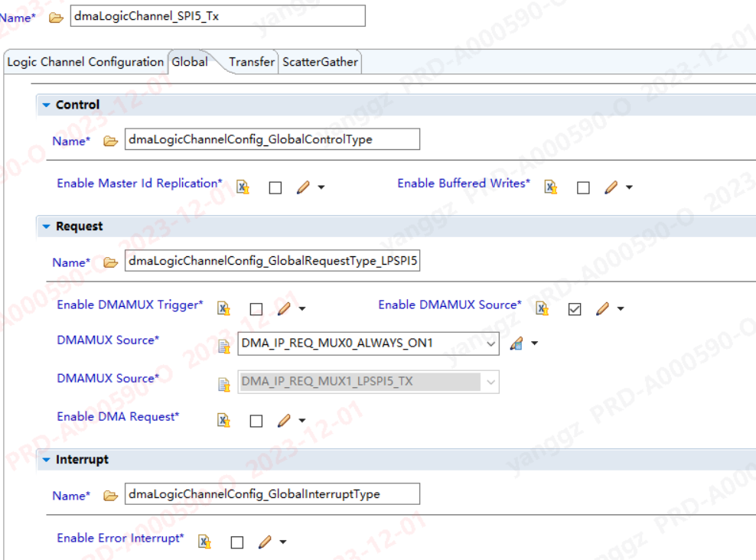Click the variant icon for Enable Buffered Writes
This screenshot has width=756, height=560.
pyautogui.click(x=551, y=187)
